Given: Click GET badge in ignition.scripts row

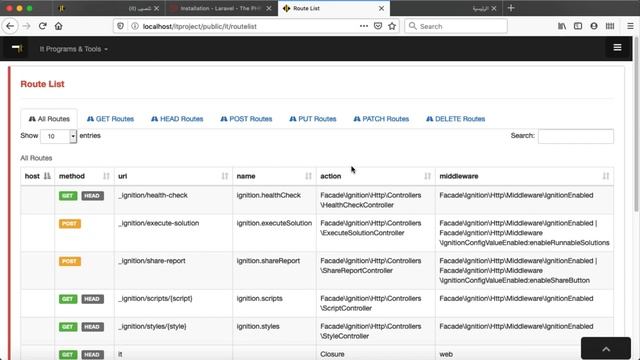Looking at the screenshot, I should [68, 299].
